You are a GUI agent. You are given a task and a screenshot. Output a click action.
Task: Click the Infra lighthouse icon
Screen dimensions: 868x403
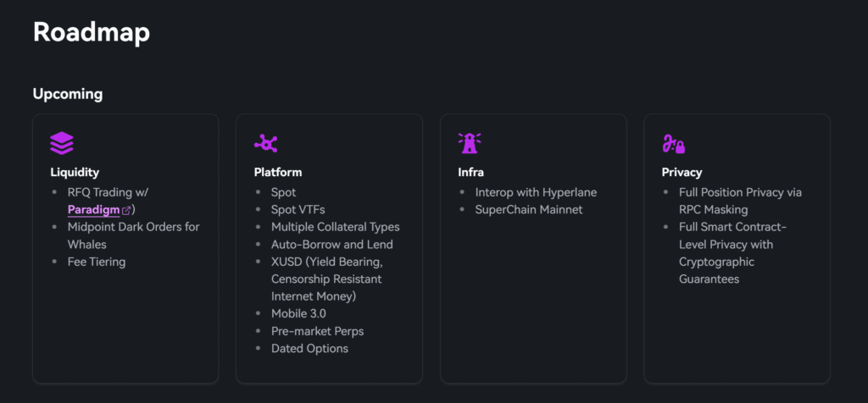pos(470,143)
